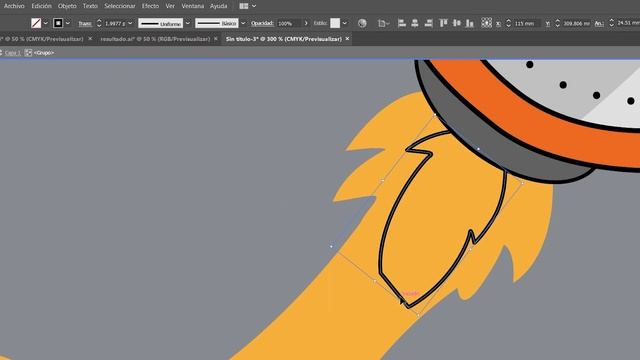640x360 pixels.
Task: Open the Efecto menu
Action: pyautogui.click(x=150, y=6)
